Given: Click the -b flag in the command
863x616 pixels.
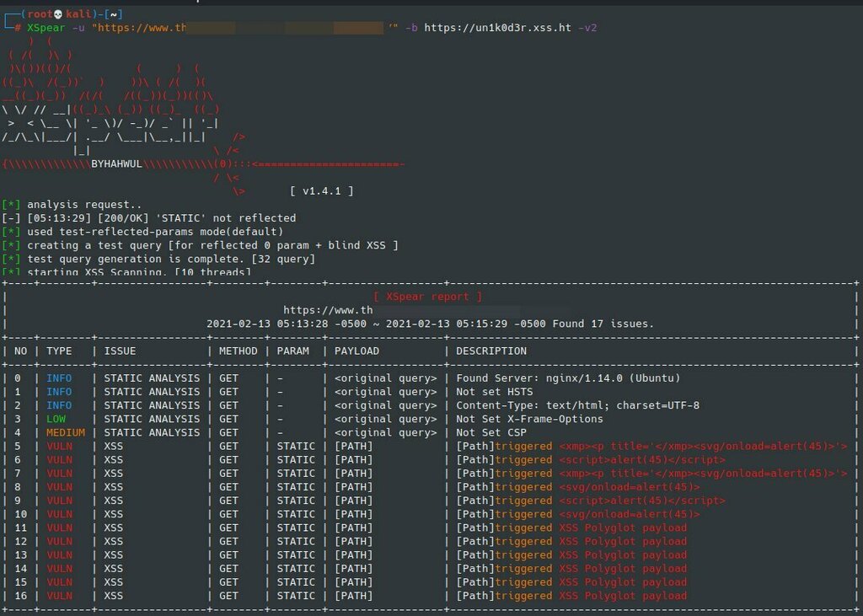Looking at the screenshot, I should [x=411, y=28].
